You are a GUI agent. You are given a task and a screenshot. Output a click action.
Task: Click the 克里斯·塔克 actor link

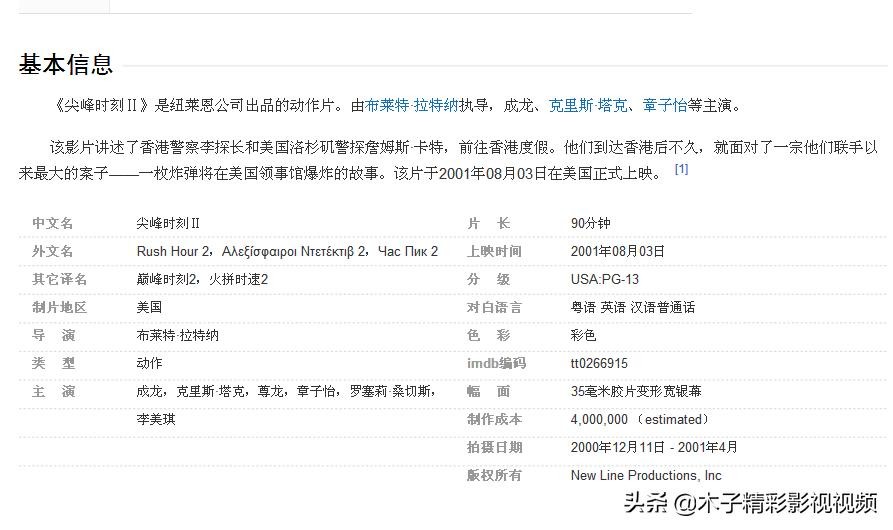(588, 105)
